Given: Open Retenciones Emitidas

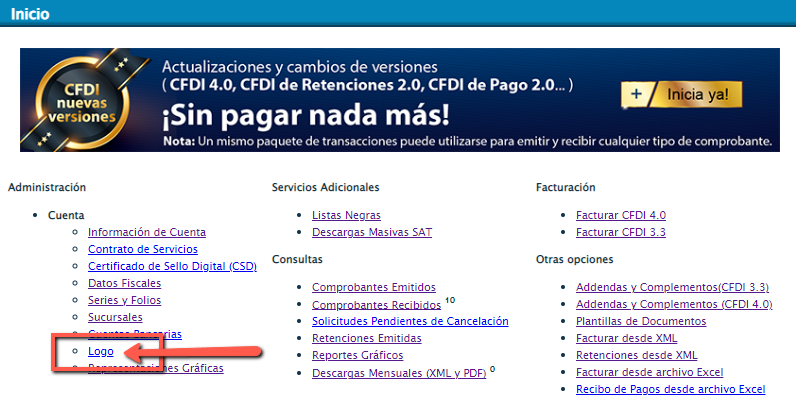Looking at the screenshot, I should 367,338.
